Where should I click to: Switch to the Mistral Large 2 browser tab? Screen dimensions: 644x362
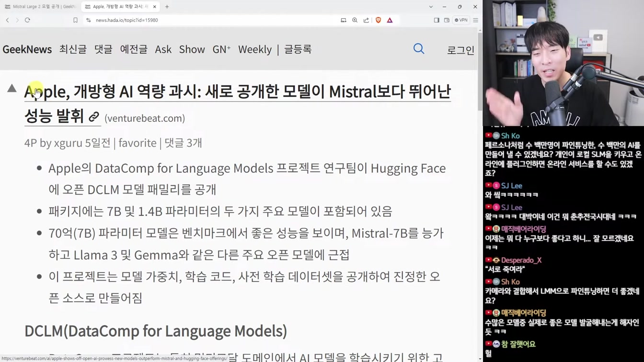coord(40,7)
